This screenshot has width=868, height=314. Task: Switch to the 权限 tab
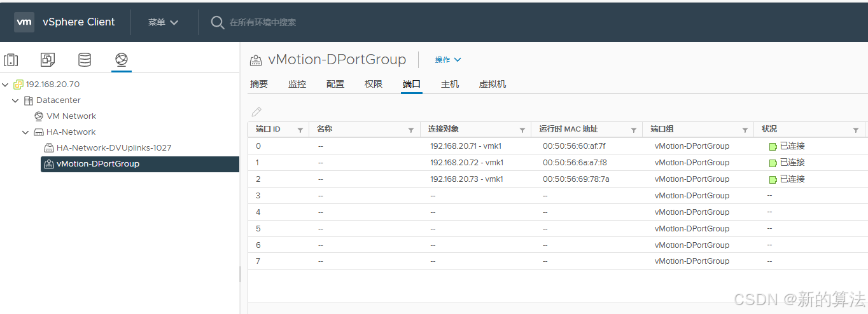click(374, 84)
